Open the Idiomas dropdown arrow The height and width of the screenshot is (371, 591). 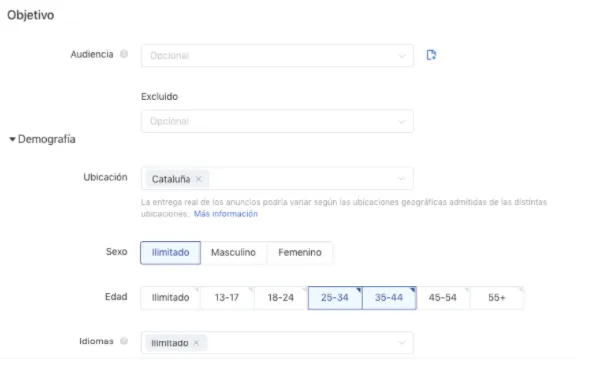click(401, 342)
